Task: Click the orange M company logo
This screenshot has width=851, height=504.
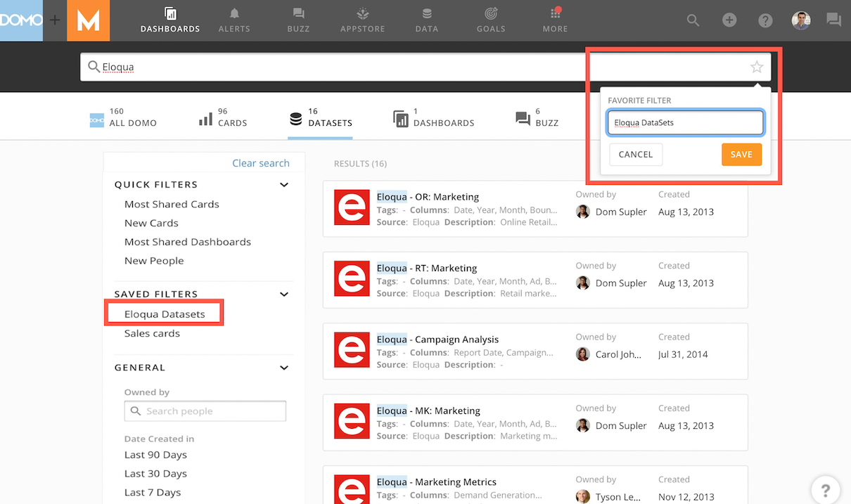Action: (88, 20)
